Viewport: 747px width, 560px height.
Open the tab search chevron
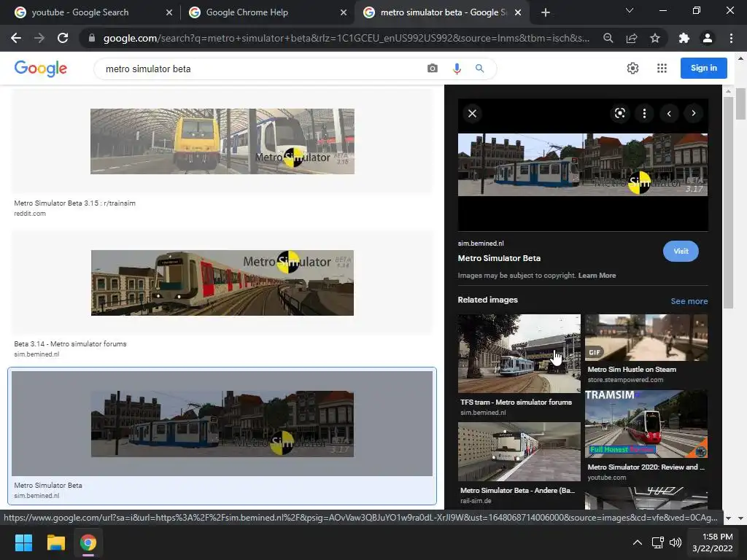point(630,10)
